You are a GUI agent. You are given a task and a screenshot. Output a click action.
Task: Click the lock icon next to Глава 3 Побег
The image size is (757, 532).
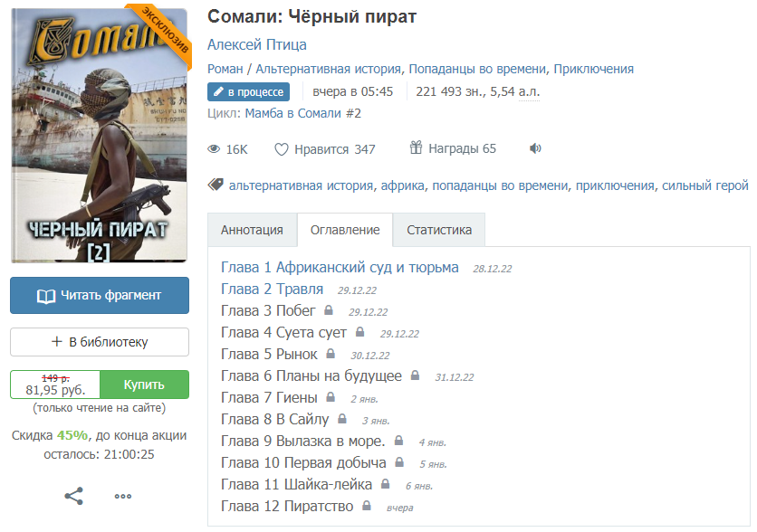point(329,310)
